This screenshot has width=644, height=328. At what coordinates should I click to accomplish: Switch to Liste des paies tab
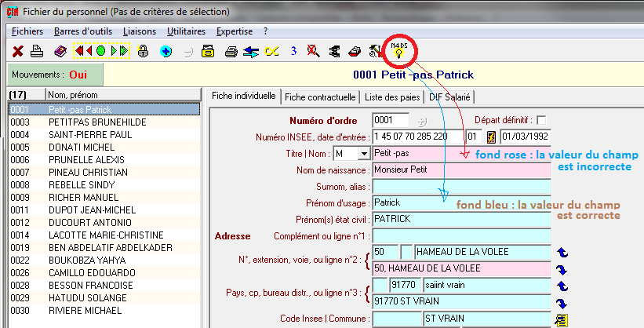tap(392, 97)
